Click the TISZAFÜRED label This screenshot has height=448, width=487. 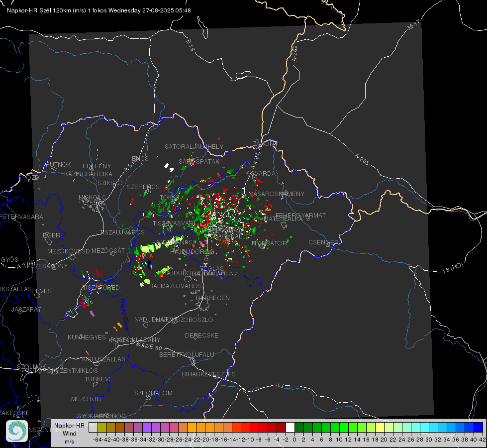tap(101, 288)
